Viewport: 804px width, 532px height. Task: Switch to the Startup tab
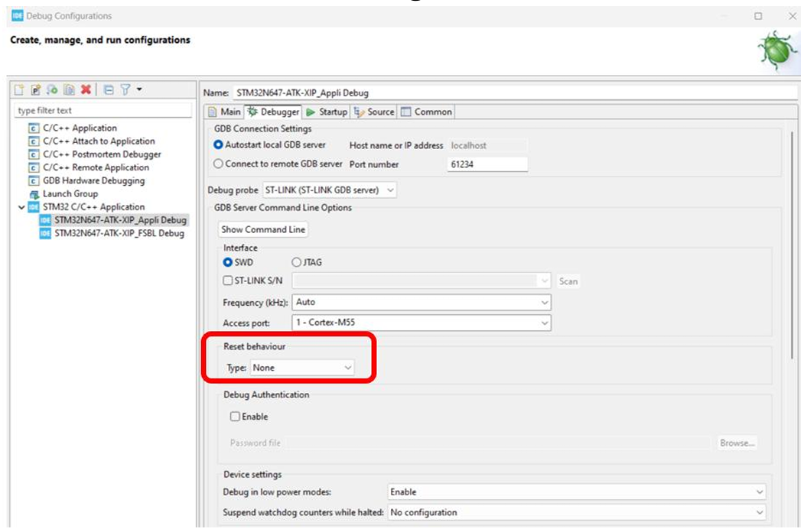tap(327, 112)
